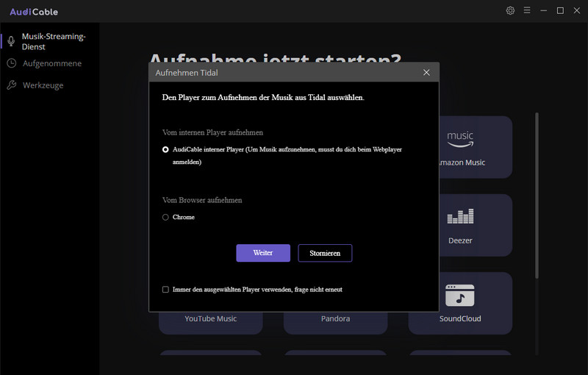Click the wrench icon next to Werkzeuge
This screenshot has width=588, height=375.
click(12, 85)
